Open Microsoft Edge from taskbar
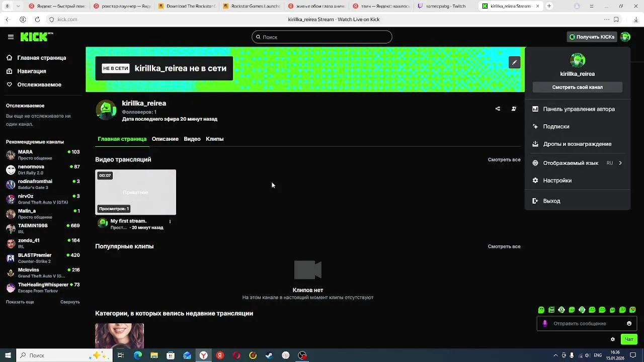The image size is (644, 362). 138,355
